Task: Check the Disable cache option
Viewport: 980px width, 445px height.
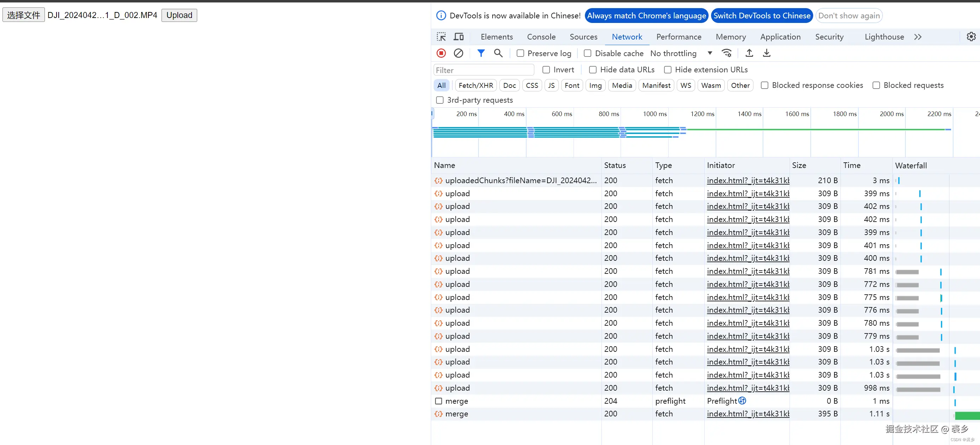Action: (x=587, y=53)
